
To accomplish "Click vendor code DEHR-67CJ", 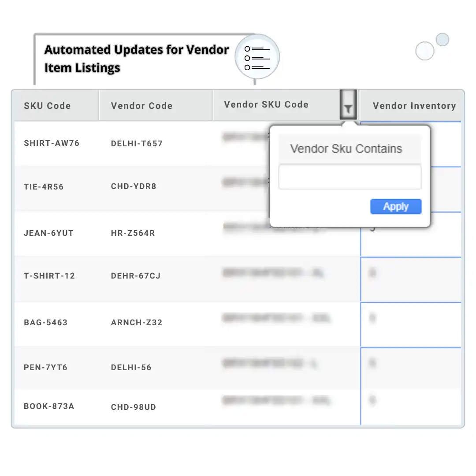I will point(136,276).
